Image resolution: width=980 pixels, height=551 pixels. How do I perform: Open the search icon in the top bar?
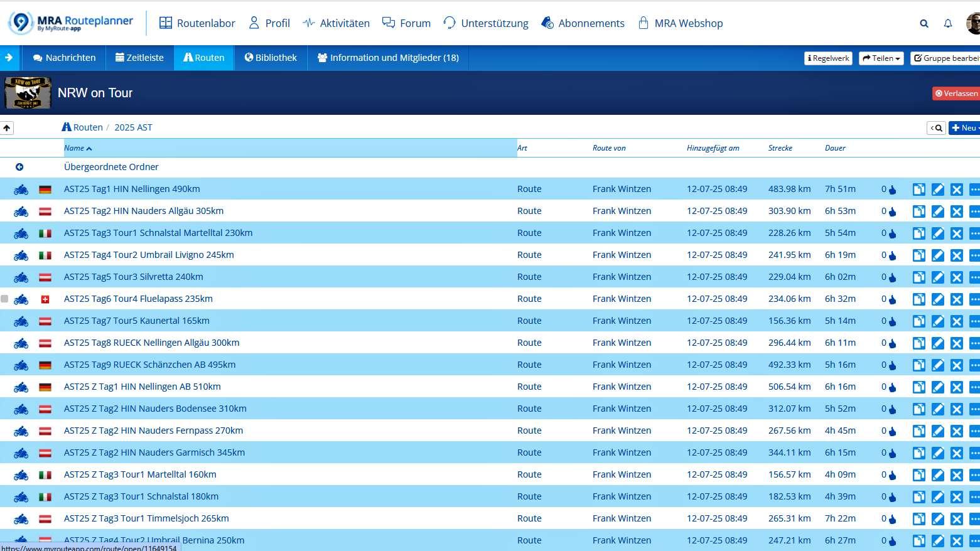[924, 23]
